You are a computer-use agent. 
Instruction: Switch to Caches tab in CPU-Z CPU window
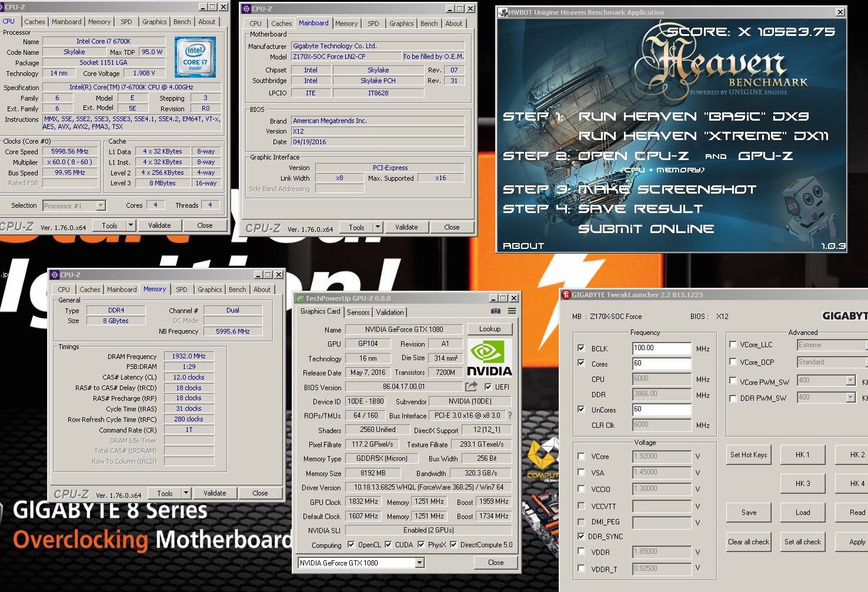pos(35,22)
